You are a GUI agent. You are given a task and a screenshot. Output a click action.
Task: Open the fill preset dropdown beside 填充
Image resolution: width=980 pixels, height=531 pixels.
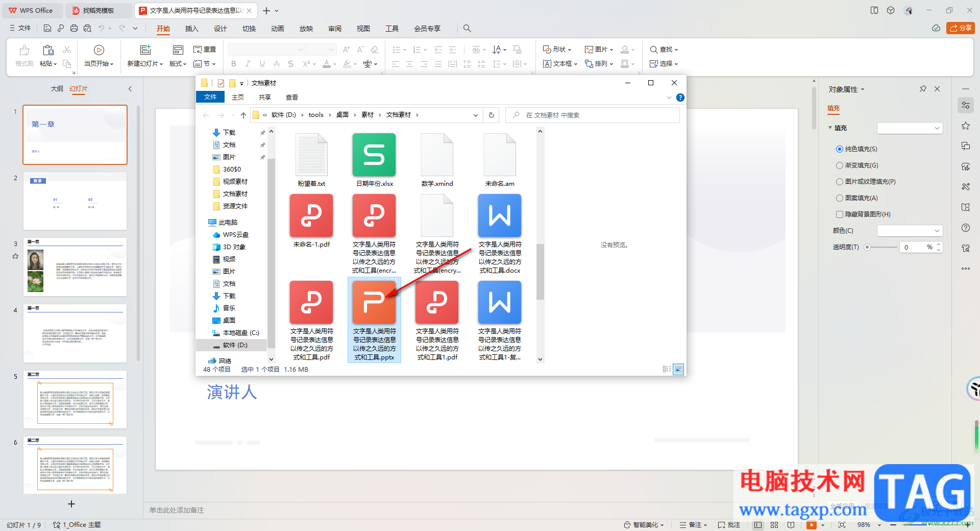click(x=910, y=128)
